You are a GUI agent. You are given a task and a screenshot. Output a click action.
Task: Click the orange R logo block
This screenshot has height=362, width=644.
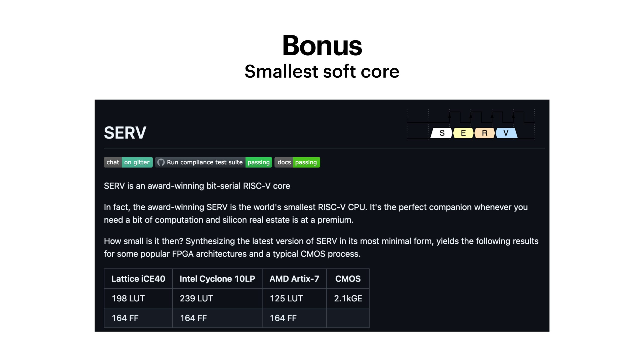[x=485, y=133]
